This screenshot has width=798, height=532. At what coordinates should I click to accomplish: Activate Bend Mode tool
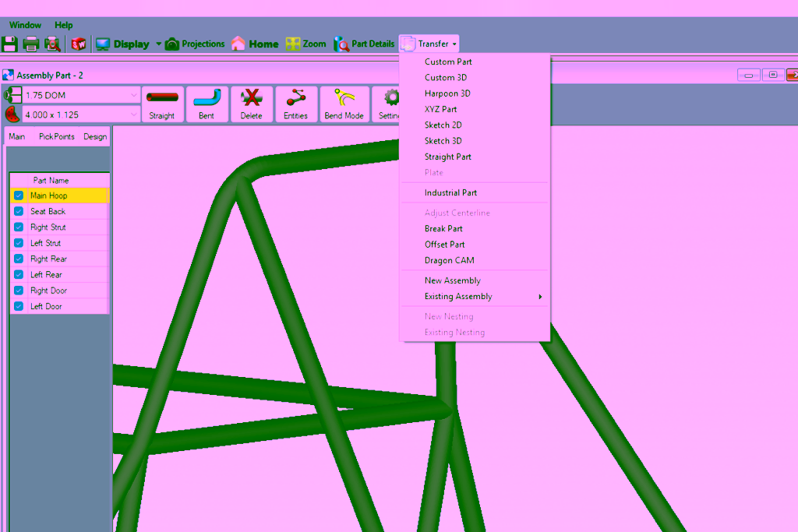tap(344, 104)
